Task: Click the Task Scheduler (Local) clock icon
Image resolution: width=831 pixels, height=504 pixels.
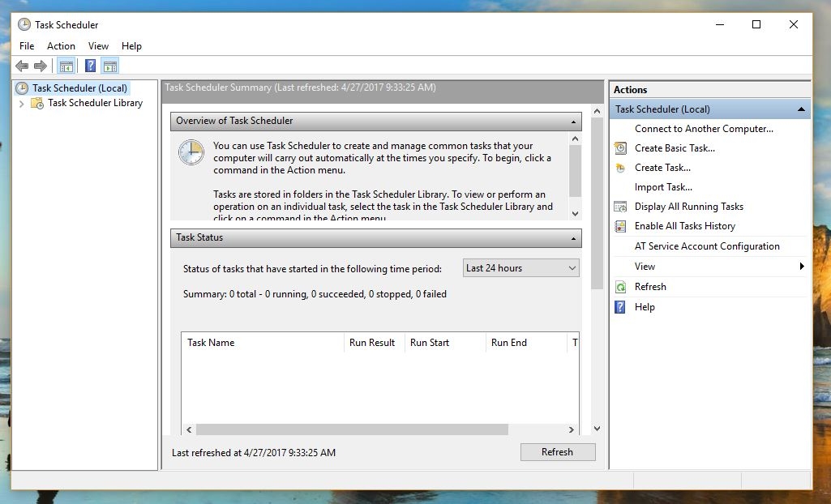Action: pyautogui.click(x=22, y=88)
